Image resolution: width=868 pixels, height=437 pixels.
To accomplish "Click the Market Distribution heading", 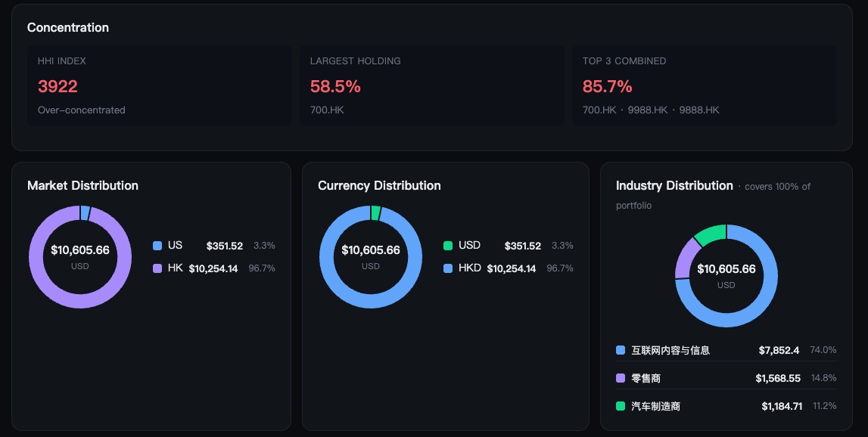I will click(83, 185).
